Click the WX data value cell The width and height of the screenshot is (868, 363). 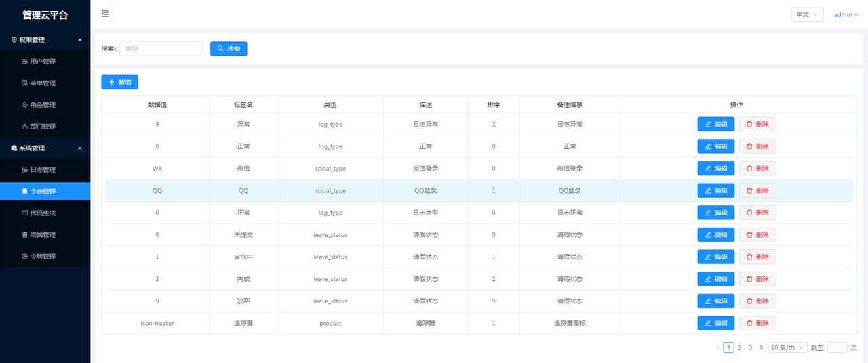click(157, 169)
